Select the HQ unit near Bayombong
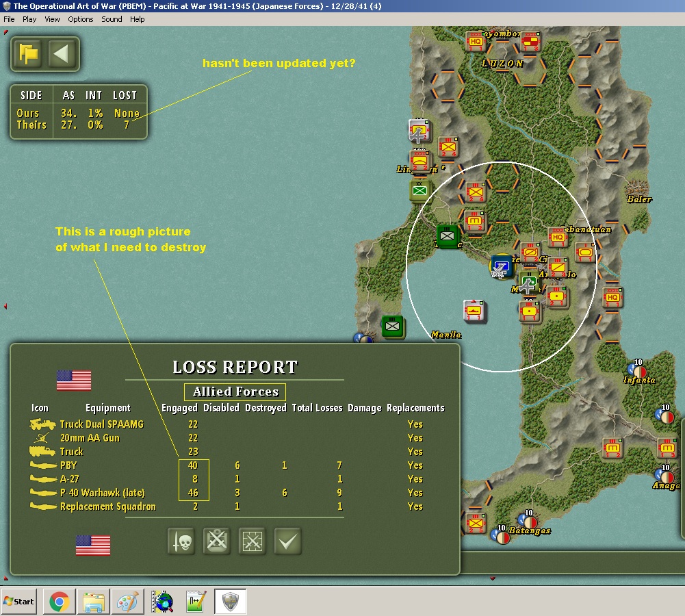The height and width of the screenshot is (616, 685). point(476,42)
